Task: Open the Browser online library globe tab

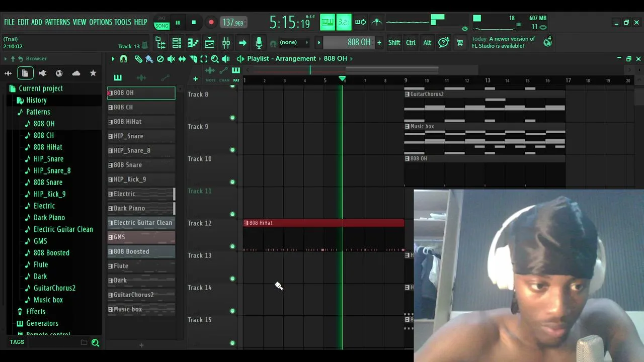Action: [x=59, y=73]
